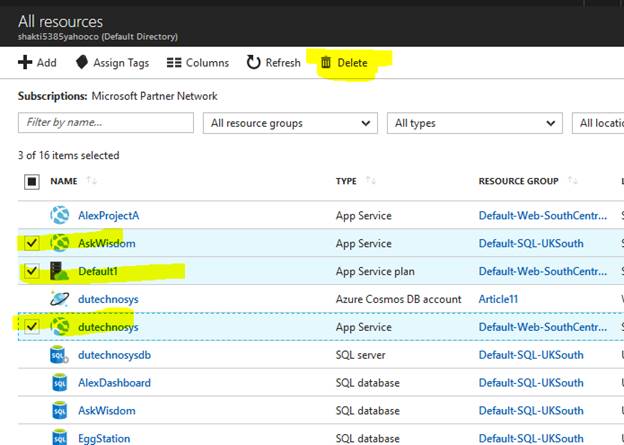
Task: Open Default1's Default-Web-SouthCentr resource group
Action: (543, 271)
